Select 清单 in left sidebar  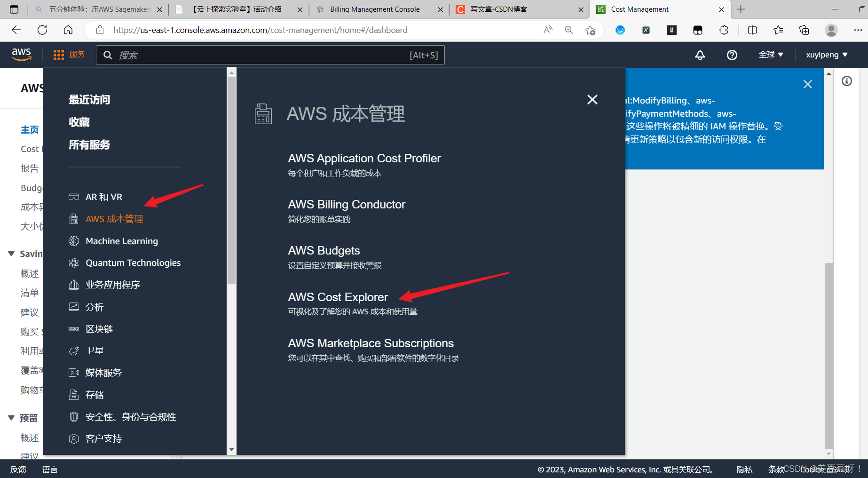pyautogui.click(x=30, y=293)
